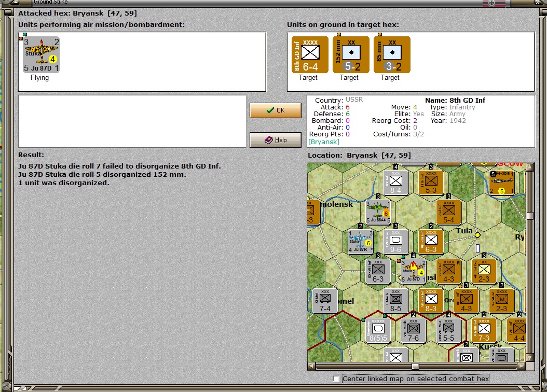
Task: Click the 'Country: USSR' info field
Action: [x=339, y=100]
